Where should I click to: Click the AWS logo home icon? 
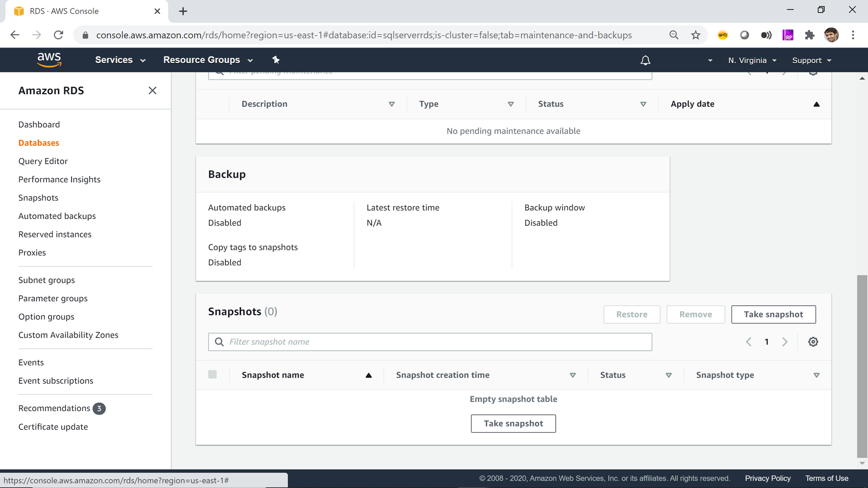(x=49, y=60)
